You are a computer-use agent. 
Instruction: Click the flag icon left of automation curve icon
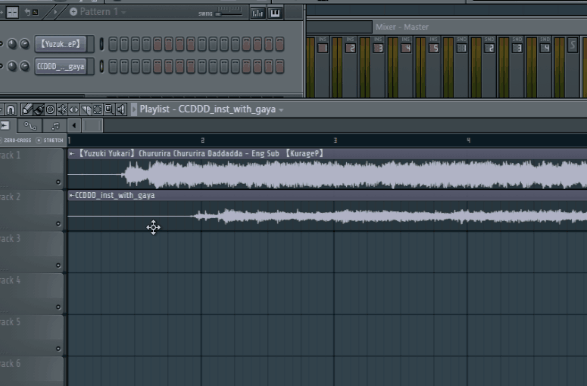(x=5, y=126)
